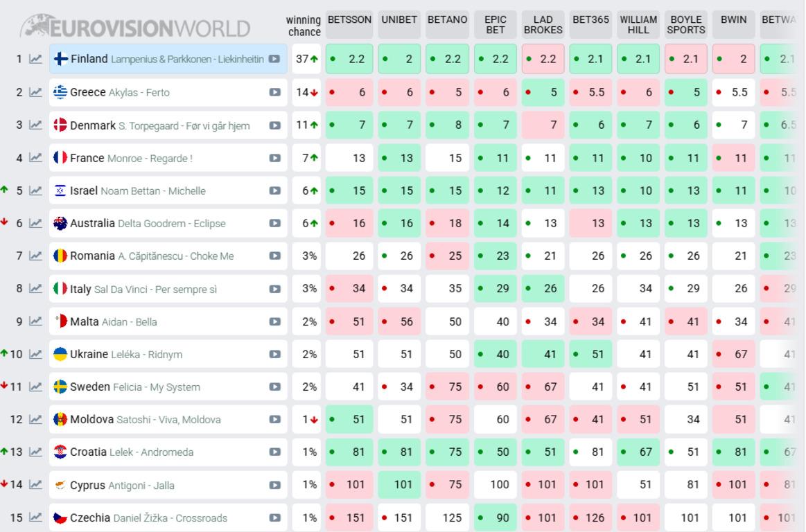
Task: Click Cyprus's Epic Bet odds 100
Action: point(495,485)
